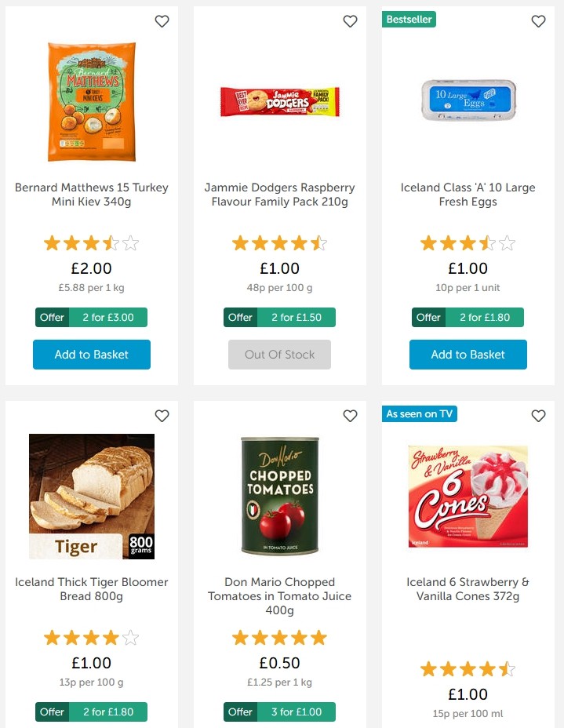Image resolution: width=564 pixels, height=728 pixels.
Task: Favourite the Strawberry & Vanilla Cones
Action: [x=538, y=417]
